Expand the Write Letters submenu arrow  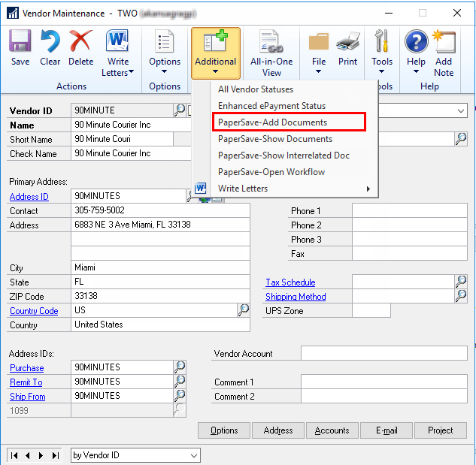click(x=368, y=189)
